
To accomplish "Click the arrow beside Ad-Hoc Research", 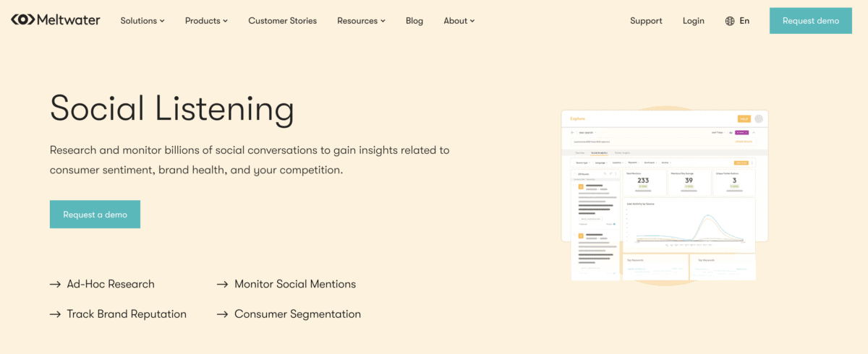I will 55,285.
